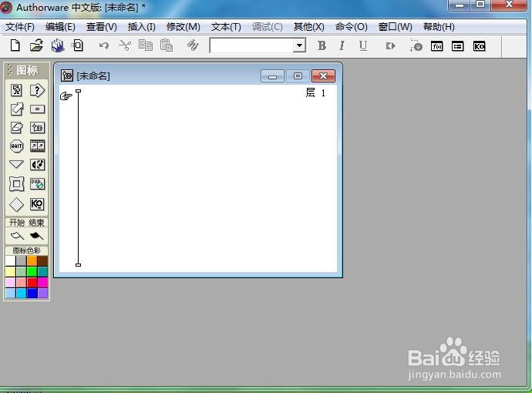Open Knowledge Objects window from toolbar
This screenshot has width=532, height=393.
(x=479, y=46)
